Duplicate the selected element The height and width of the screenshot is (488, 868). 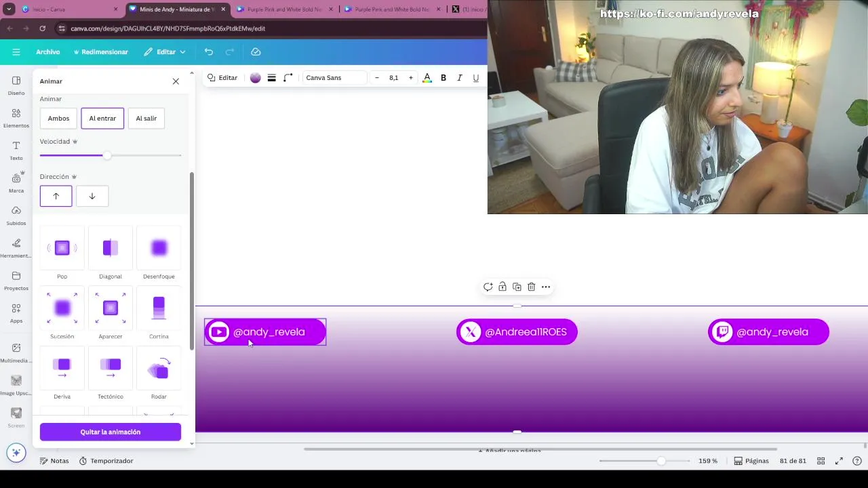tap(517, 287)
